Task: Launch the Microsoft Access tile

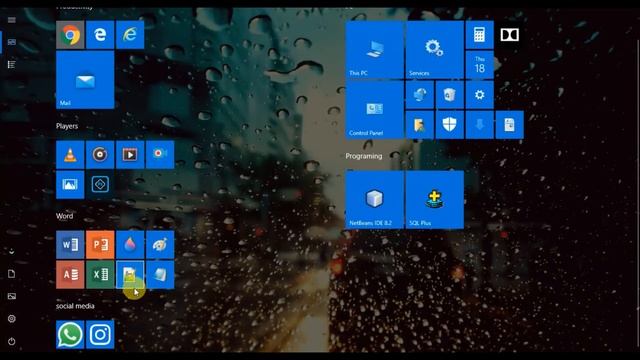Action: [70, 274]
